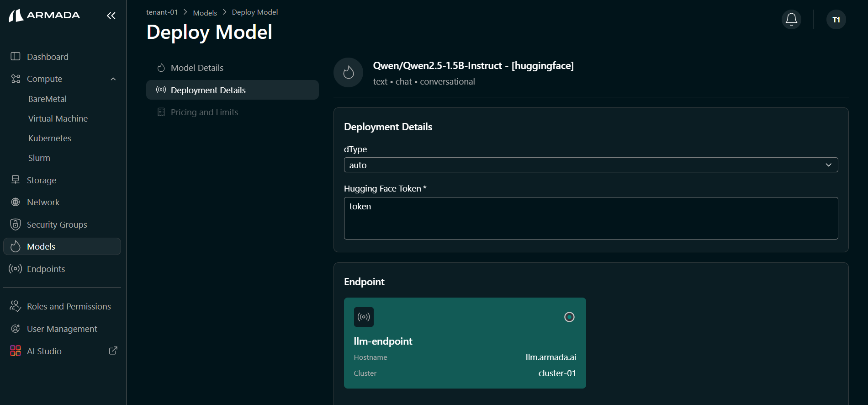Go to Model Details step
The image size is (868, 405).
click(233, 68)
